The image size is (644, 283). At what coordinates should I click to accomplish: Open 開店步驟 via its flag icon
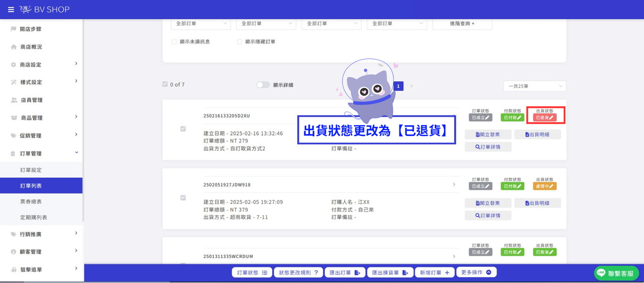[x=13, y=29]
